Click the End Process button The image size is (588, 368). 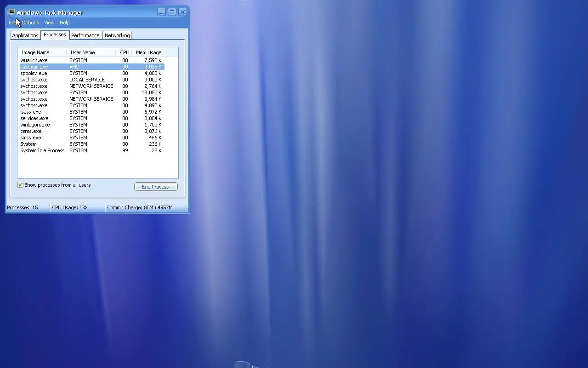tap(156, 187)
